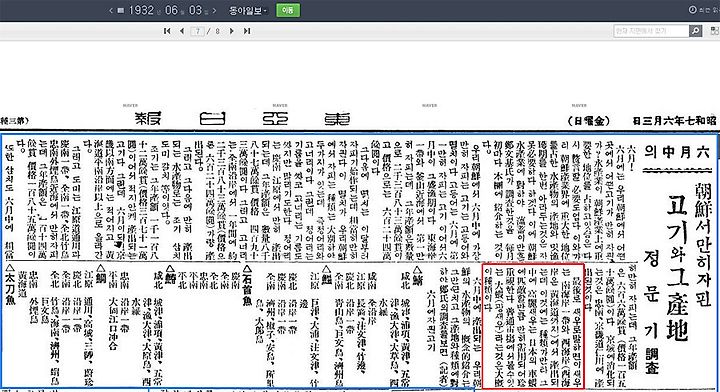Jump to the first page

point(167,31)
